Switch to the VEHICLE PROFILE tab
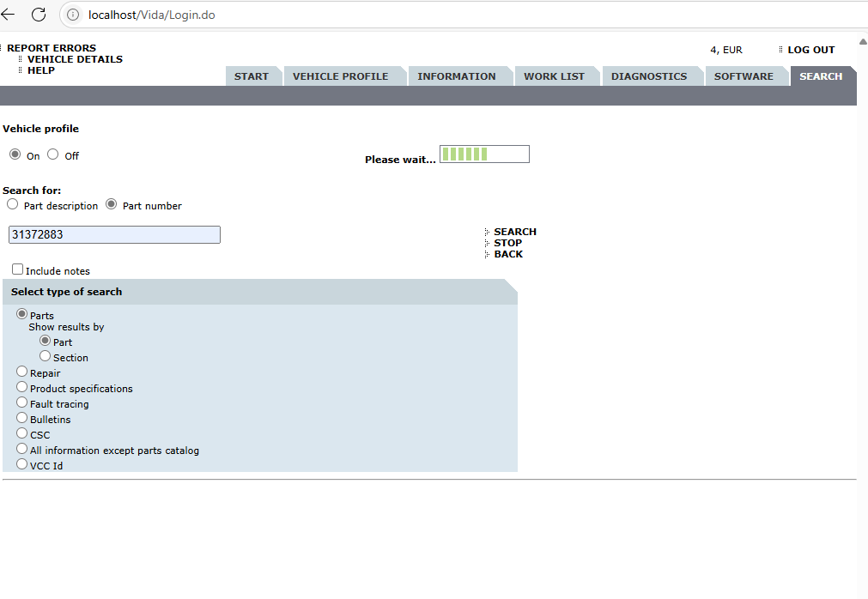The image size is (868, 599). click(340, 76)
